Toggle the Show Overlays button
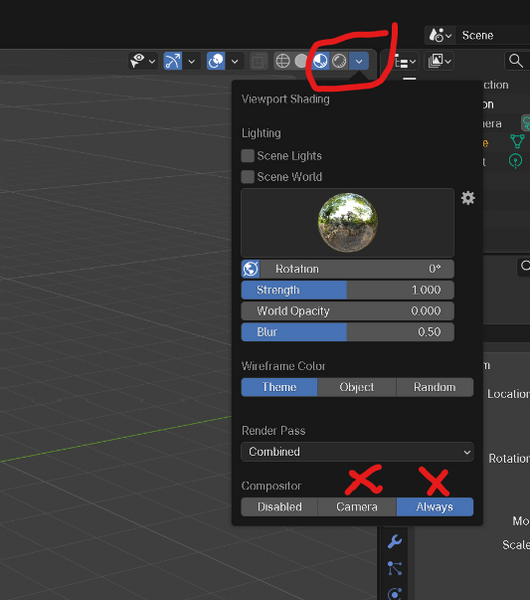 coord(216,61)
